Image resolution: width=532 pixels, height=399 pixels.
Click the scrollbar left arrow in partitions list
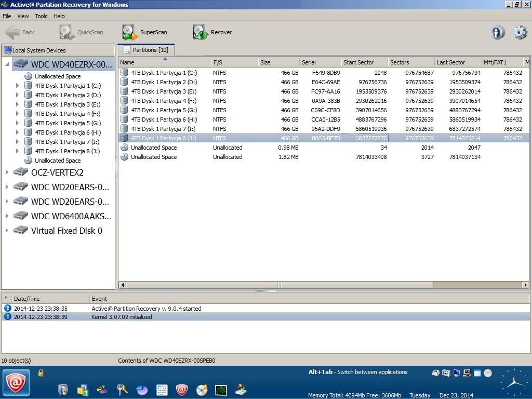(123, 285)
